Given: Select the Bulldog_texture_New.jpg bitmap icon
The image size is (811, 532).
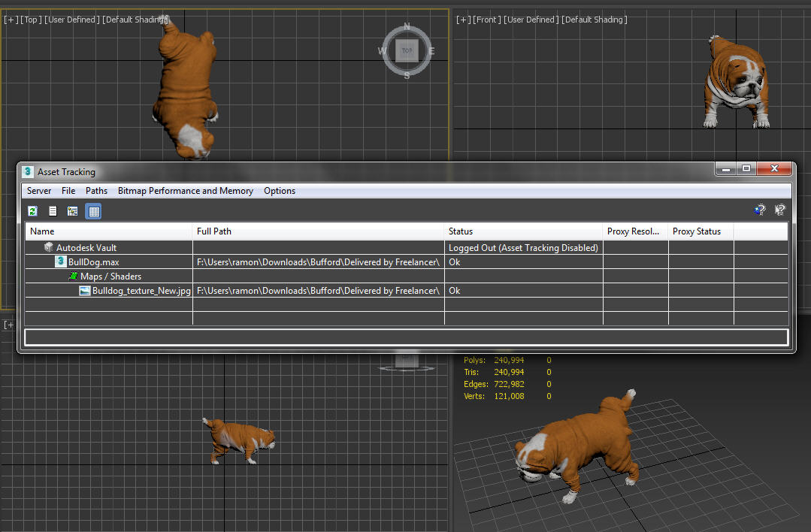Looking at the screenshot, I should pyautogui.click(x=84, y=291).
